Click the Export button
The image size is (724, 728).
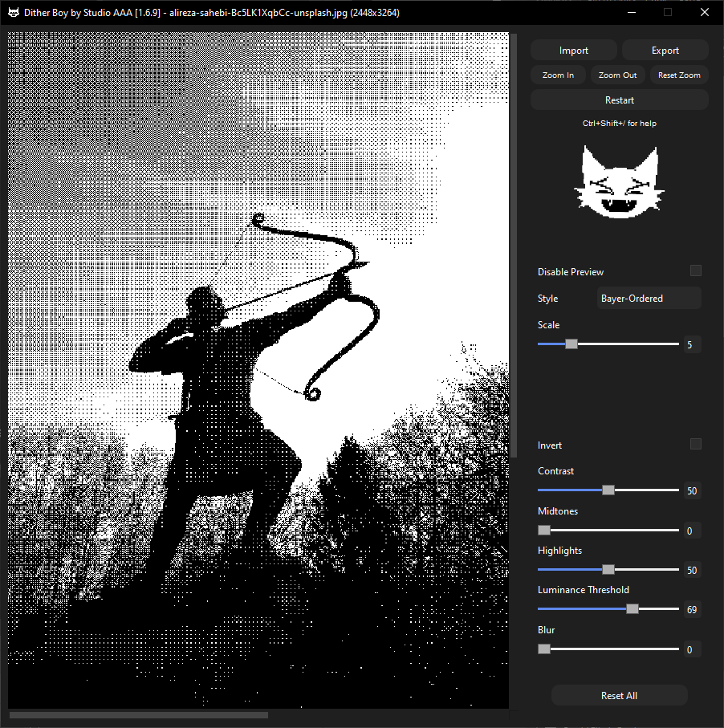665,50
